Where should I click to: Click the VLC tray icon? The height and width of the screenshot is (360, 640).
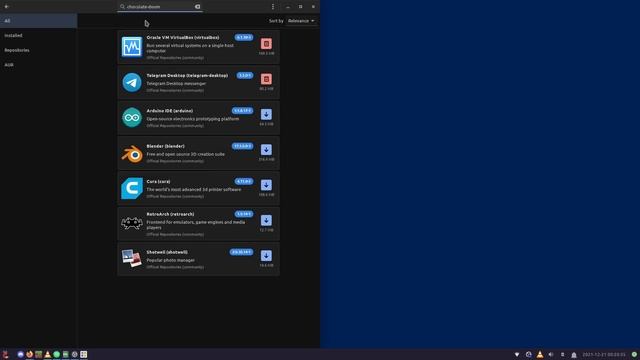point(540,355)
